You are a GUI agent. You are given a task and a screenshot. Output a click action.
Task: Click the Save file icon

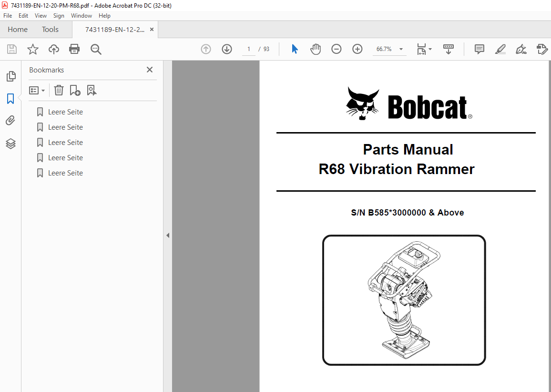point(11,49)
